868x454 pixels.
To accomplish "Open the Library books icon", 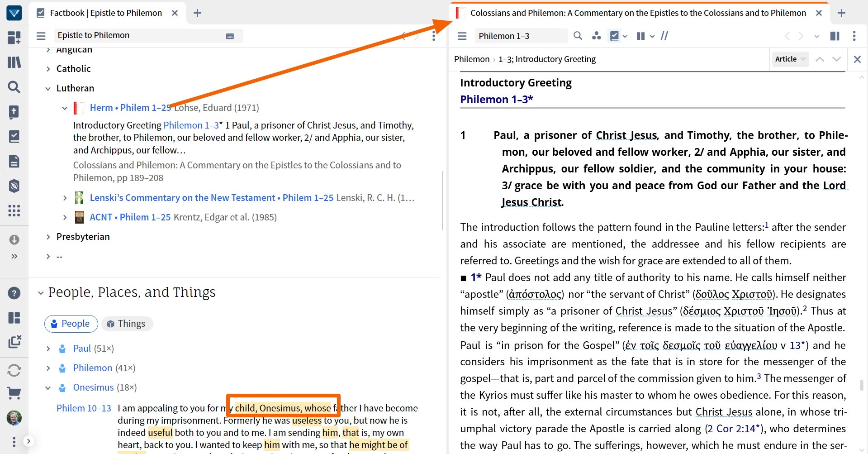I will point(14,62).
